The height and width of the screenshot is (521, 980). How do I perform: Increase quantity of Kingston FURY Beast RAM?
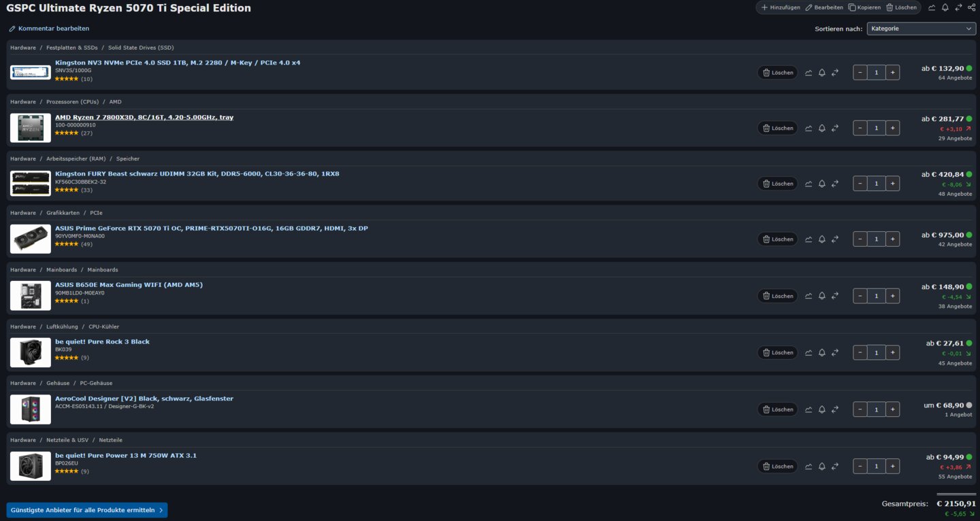pyautogui.click(x=893, y=184)
